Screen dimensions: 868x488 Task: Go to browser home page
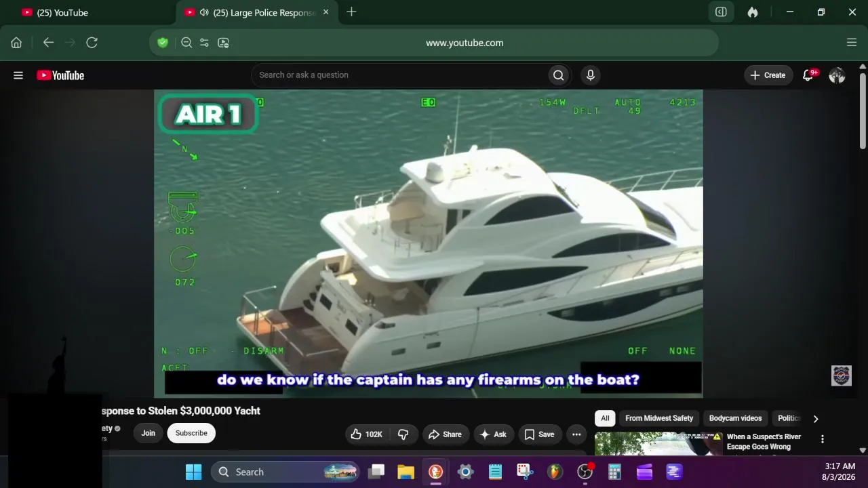click(x=16, y=43)
